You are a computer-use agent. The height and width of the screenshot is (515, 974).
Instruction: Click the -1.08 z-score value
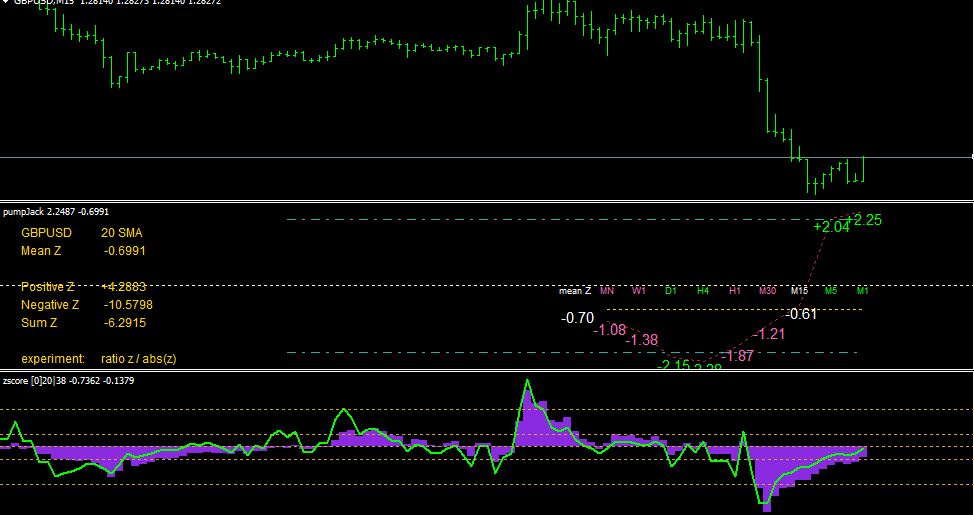609,330
